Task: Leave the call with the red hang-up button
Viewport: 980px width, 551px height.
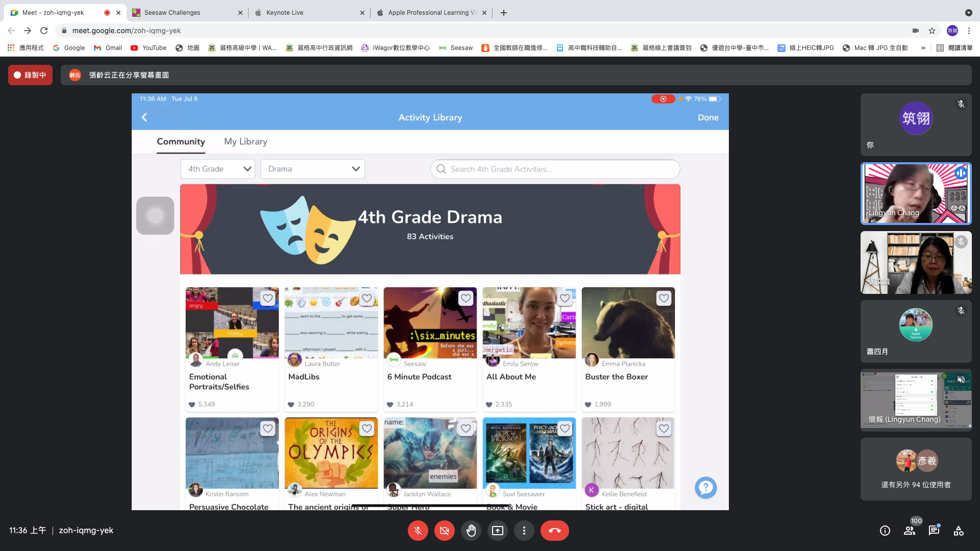Action: pyautogui.click(x=554, y=531)
